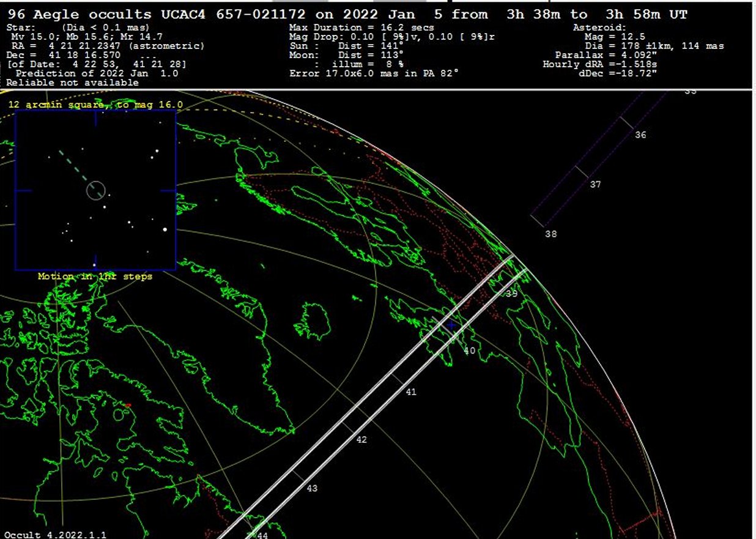Select the 42 minute time tick label
Viewport: 756px width, 539px height.
[x=361, y=439]
